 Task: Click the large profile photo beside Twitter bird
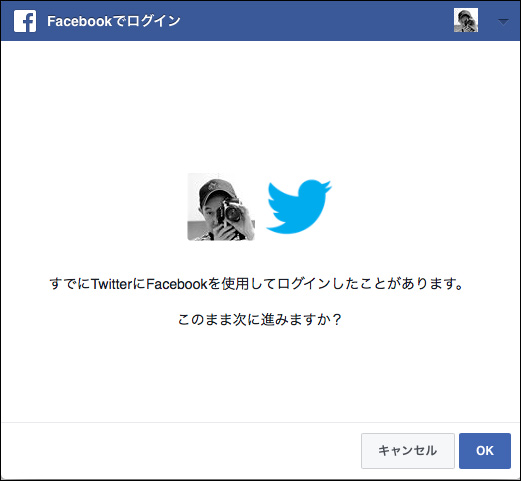click(221, 207)
